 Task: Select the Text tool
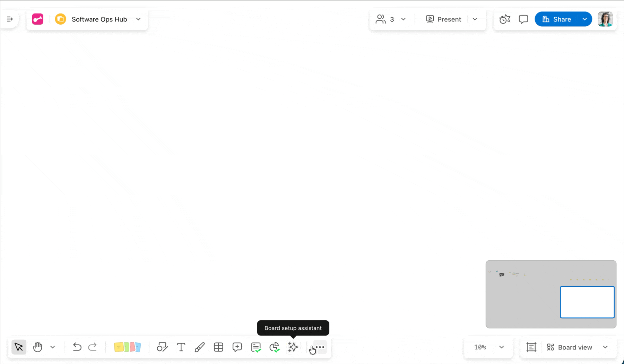(181, 347)
